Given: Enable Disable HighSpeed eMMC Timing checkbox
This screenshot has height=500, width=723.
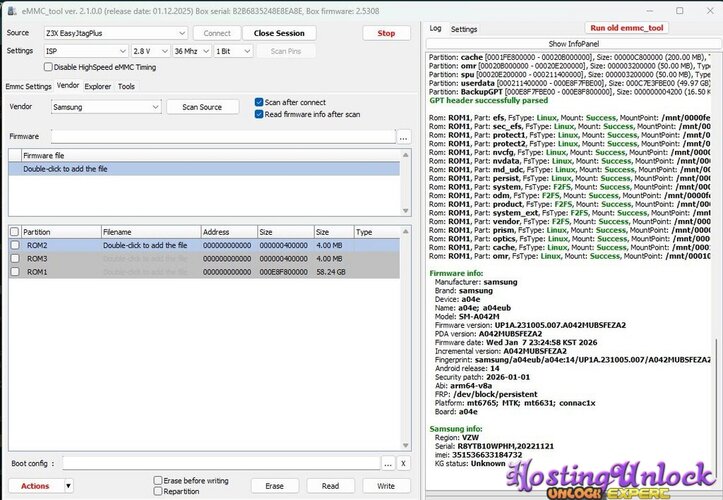Looking at the screenshot, I should [x=46, y=67].
